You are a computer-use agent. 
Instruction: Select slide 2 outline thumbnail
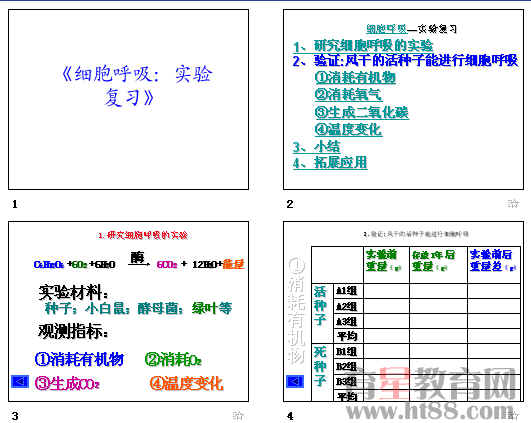[x=403, y=100]
